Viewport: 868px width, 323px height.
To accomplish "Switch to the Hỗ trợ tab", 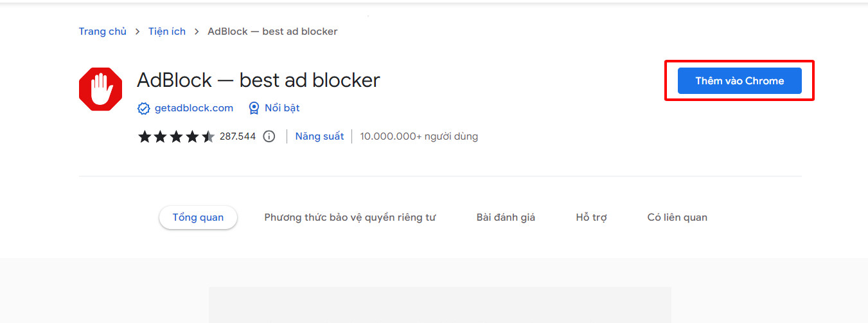I will coord(591,217).
